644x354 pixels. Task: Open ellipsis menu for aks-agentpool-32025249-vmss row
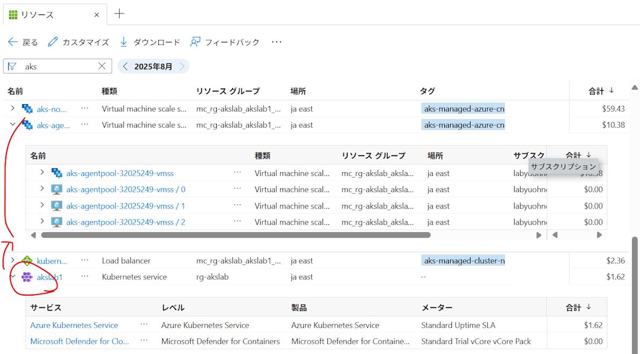[x=238, y=173]
